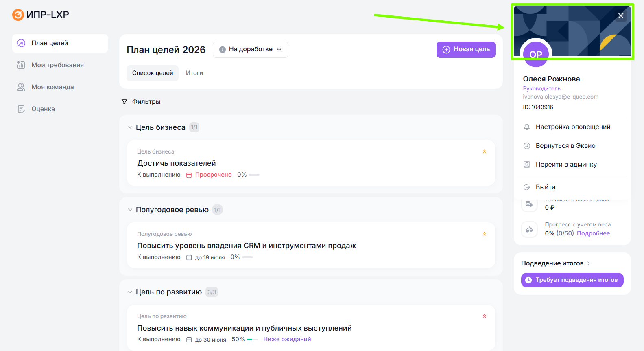Open the Подробнее progress link
Viewport: 644px width, 351px height.
pyautogui.click(x=593, y=233)
